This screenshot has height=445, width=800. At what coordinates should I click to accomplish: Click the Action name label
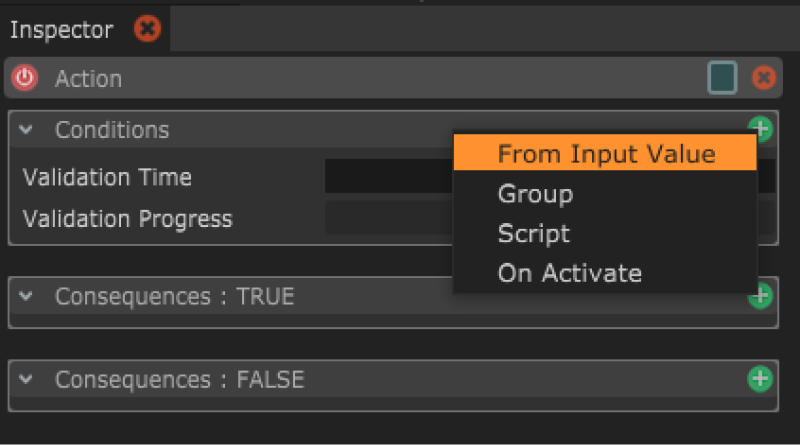coord(88,78)
